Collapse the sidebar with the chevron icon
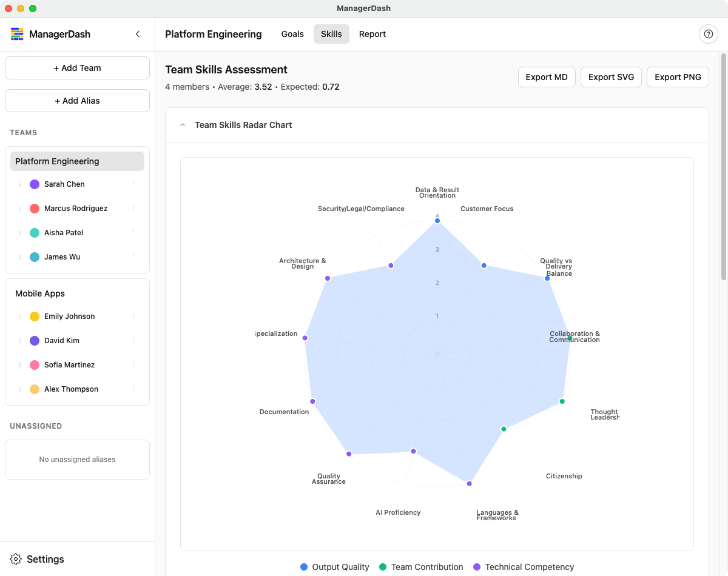 pyautogui.click(x=138, y=34)
